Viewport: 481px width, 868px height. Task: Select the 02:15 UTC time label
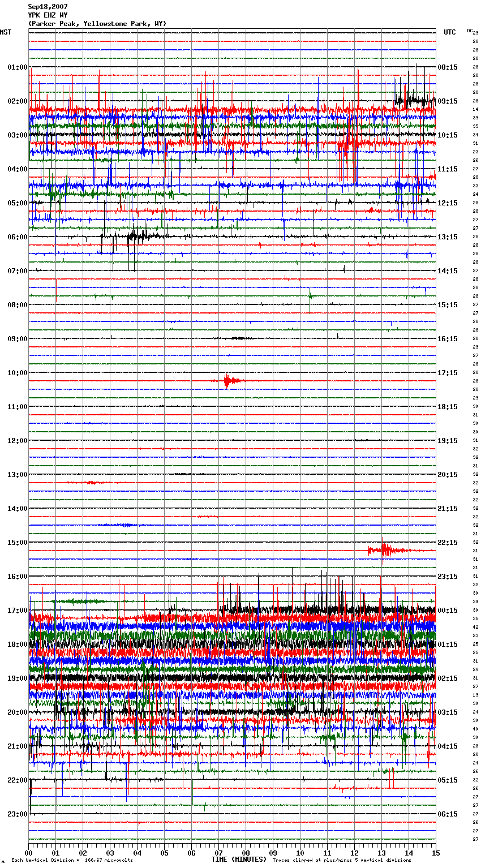point(448,678)
